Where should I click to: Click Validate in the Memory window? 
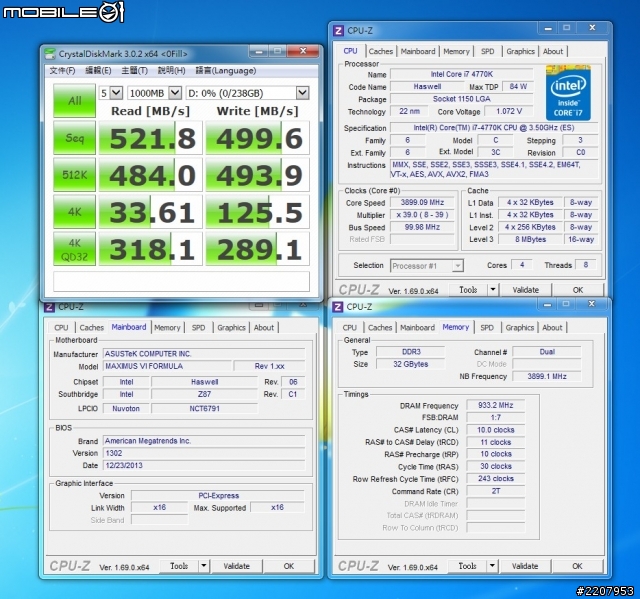pos(525,566)
